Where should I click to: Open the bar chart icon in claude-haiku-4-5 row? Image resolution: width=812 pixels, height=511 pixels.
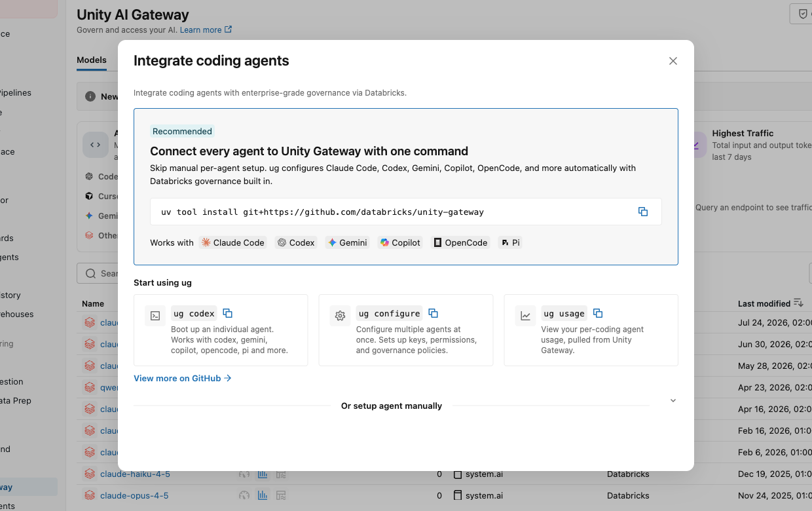263,474
